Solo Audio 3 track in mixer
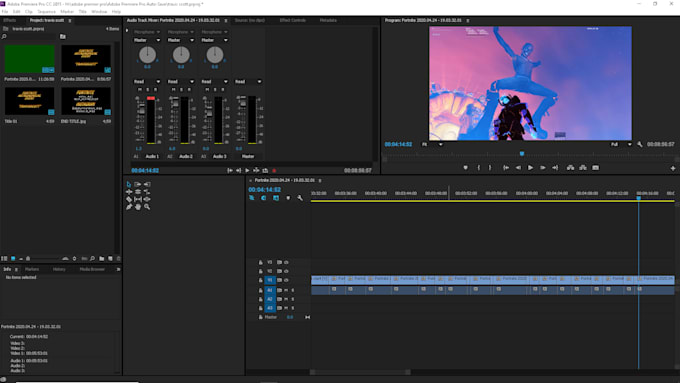This screenshot has width=680, height=383. coord(215,89)
